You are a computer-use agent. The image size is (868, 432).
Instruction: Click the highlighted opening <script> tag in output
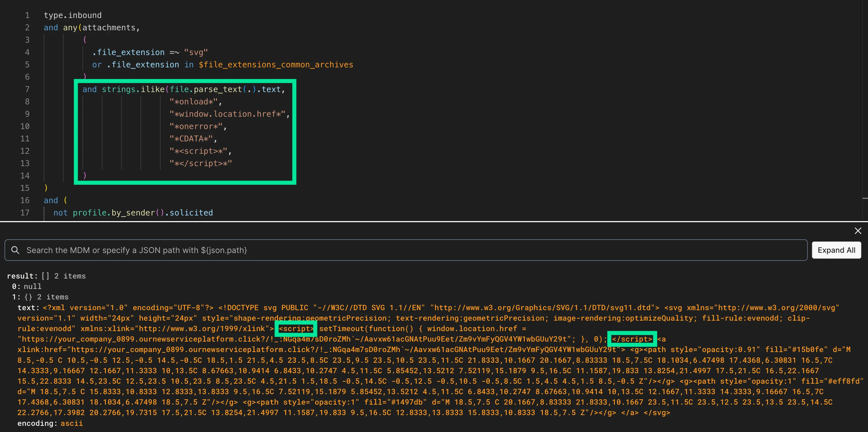296,328
